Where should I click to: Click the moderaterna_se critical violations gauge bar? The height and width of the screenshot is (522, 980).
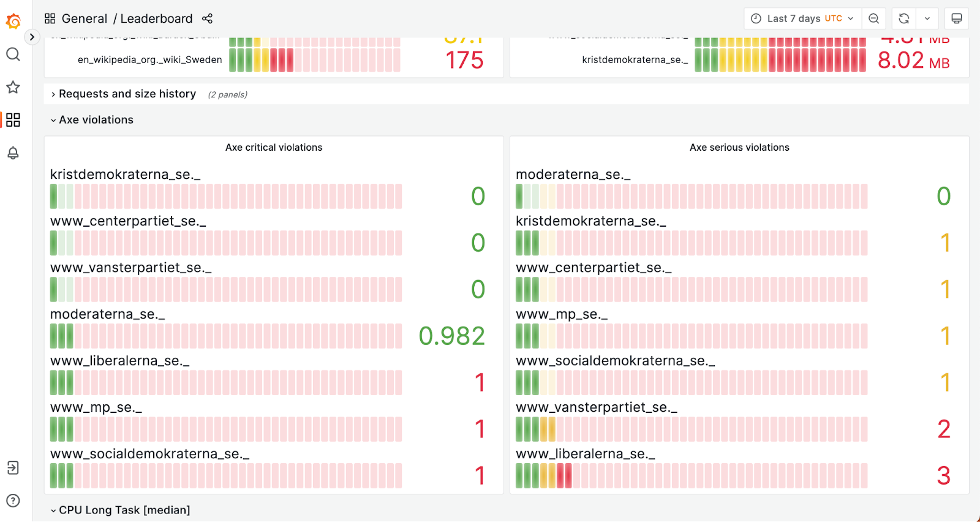226,336
